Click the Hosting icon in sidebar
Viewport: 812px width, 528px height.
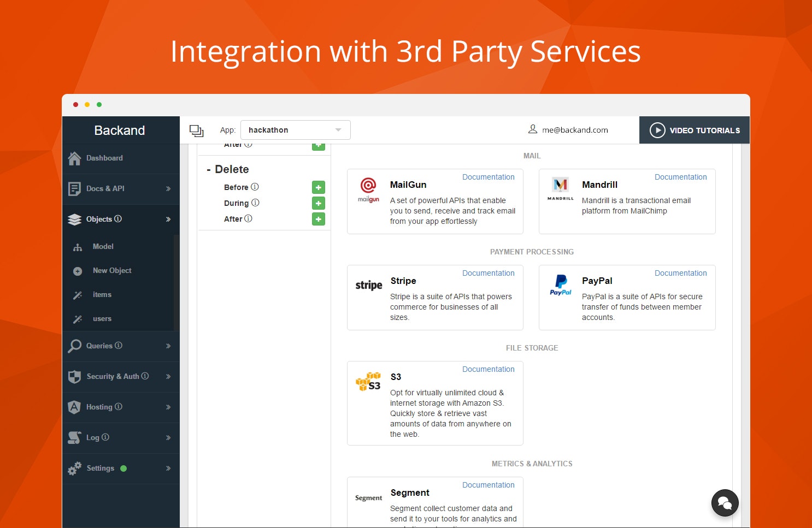74,407
